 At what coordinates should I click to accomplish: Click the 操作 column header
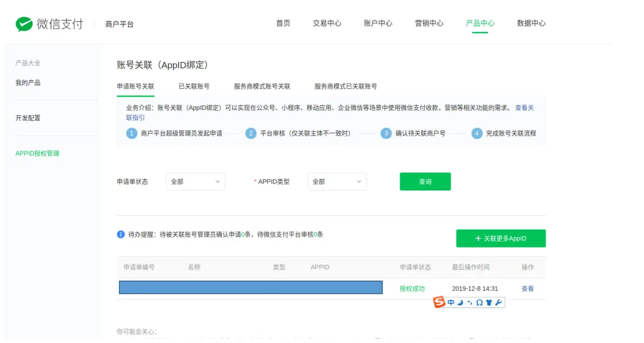528,267
